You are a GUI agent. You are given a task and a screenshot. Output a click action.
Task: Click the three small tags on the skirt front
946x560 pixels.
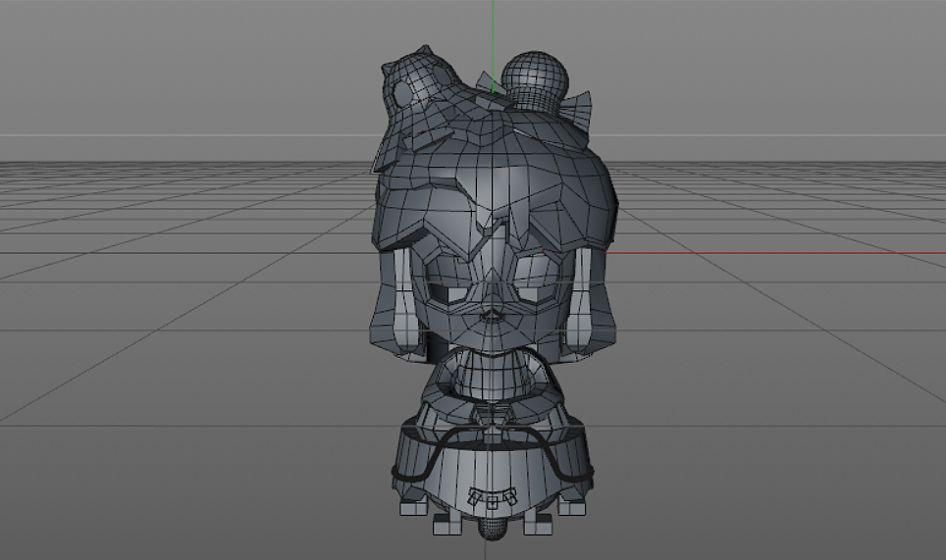click(493, 498)
